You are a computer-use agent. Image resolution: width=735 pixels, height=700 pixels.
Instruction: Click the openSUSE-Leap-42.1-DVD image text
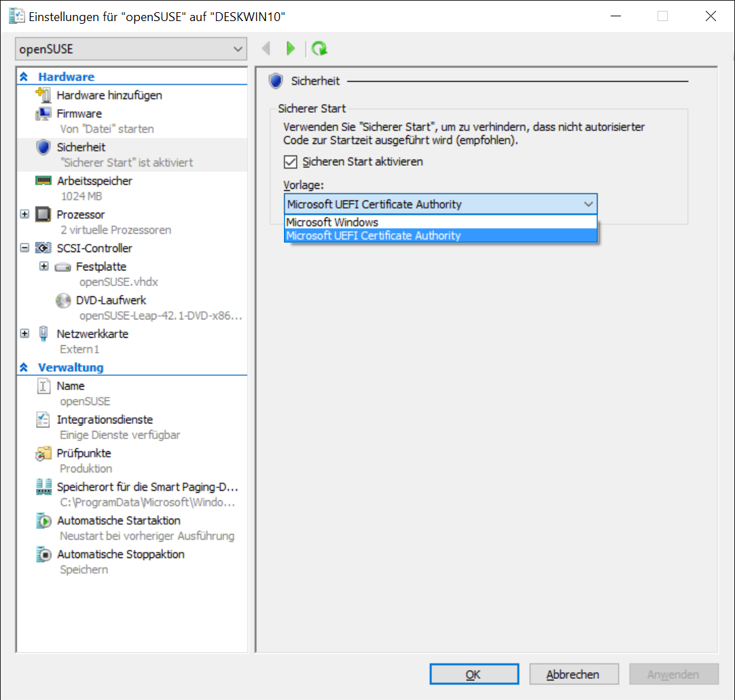161,315
